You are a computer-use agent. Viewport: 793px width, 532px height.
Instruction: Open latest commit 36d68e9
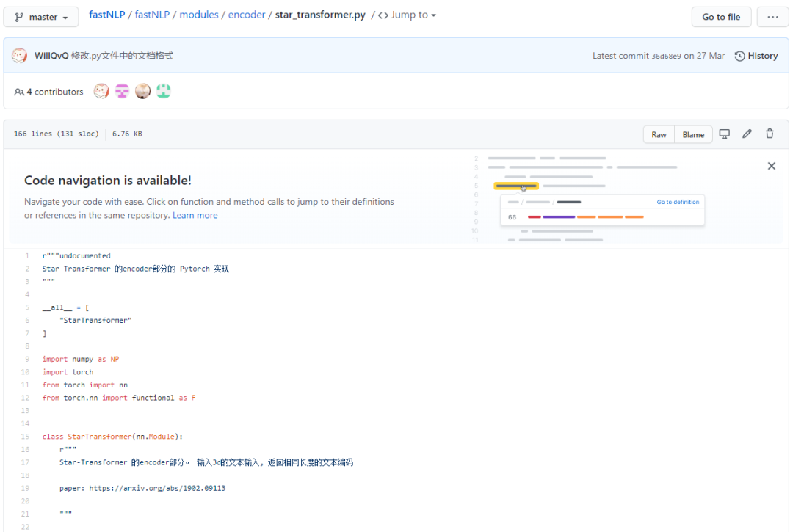tap(666, 56)
